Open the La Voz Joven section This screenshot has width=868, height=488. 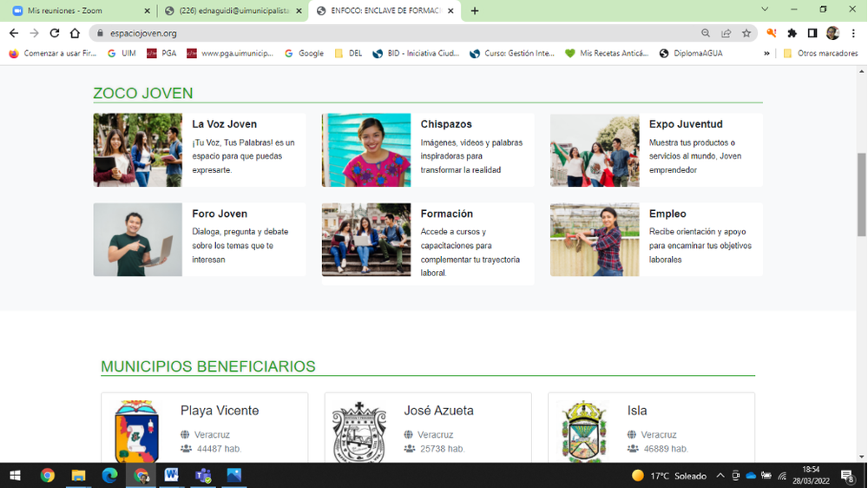coord(224,124)
